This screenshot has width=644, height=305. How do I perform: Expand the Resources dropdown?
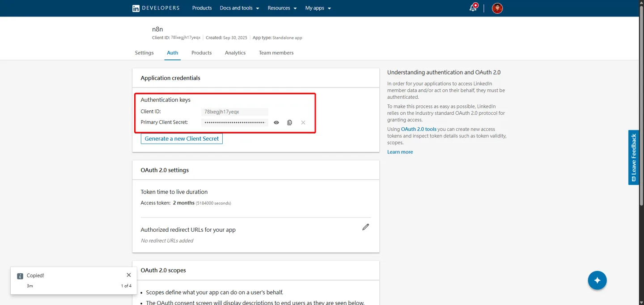click(282, 8)
